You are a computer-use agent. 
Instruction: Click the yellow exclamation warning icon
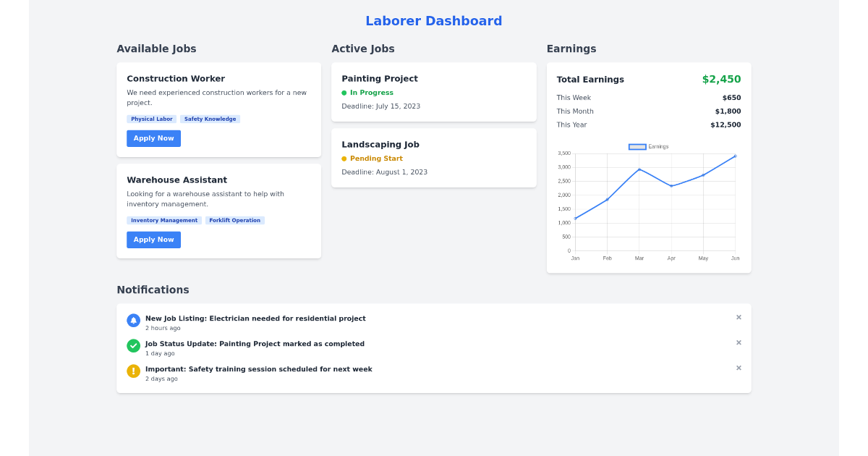(x=133, y=371)
